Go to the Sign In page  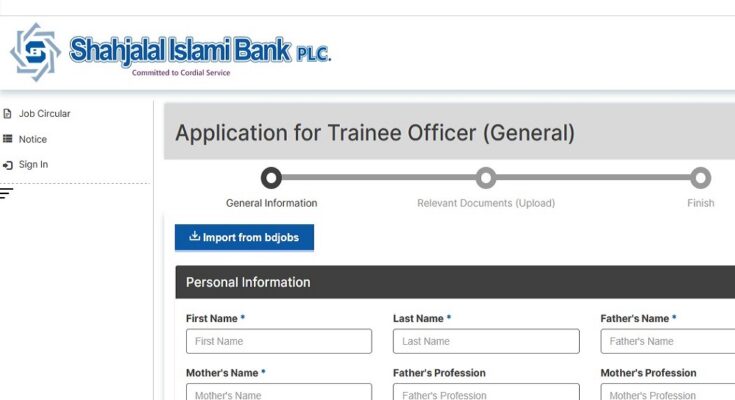click(x=33, y=165)
